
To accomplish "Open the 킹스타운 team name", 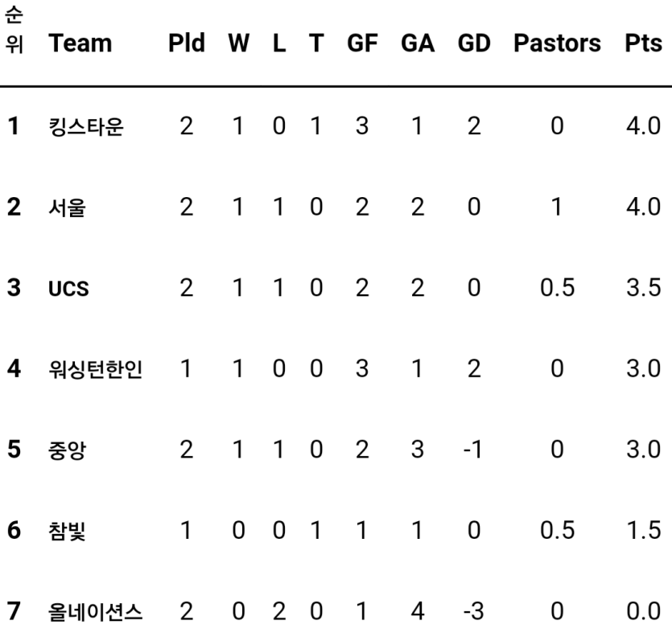I will pos(86,127).
